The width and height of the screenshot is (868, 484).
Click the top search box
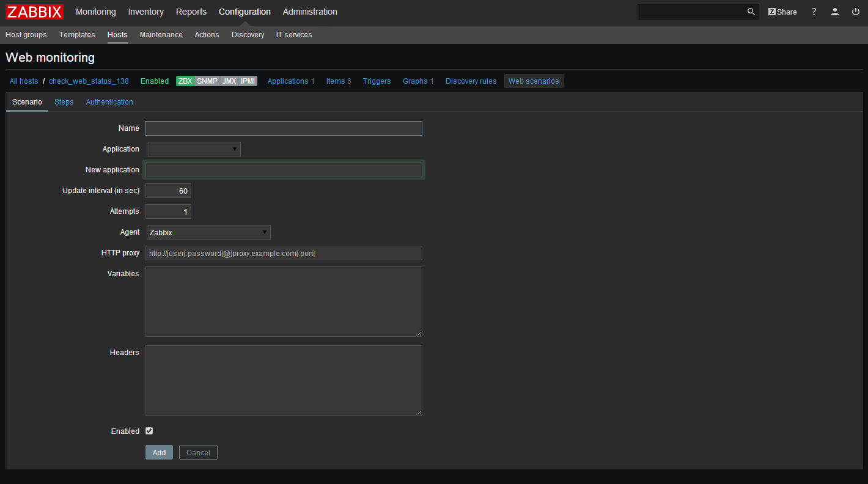[691, 12]
